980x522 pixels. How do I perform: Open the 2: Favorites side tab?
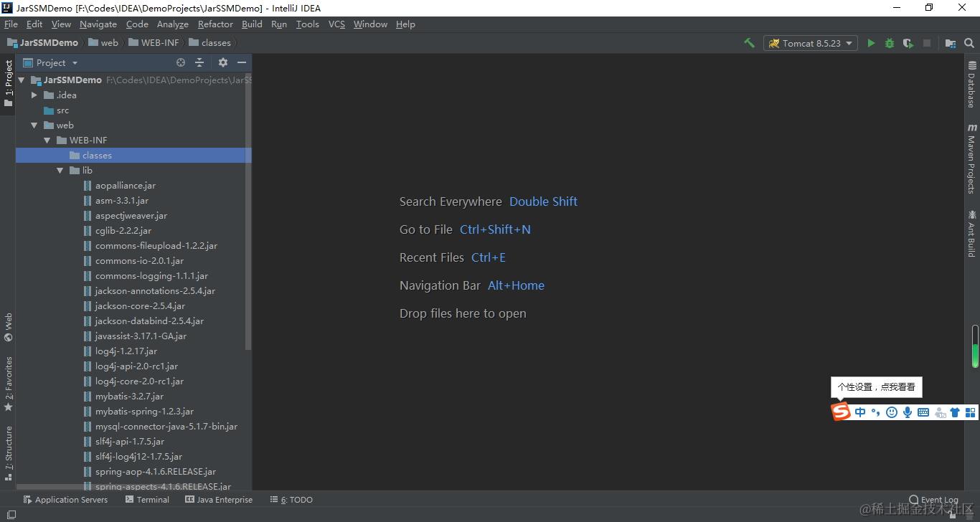point(9,384)
